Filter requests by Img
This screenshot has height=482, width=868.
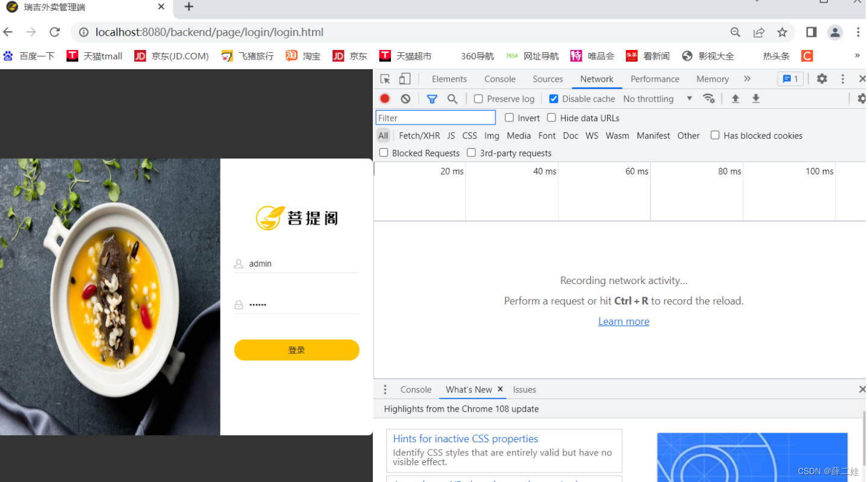[492, 135]
